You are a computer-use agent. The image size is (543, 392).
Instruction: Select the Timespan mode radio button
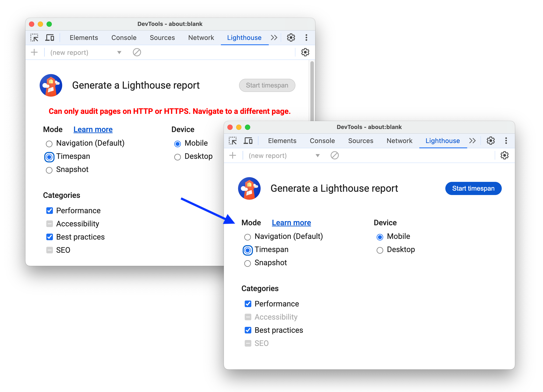[247, 250]
